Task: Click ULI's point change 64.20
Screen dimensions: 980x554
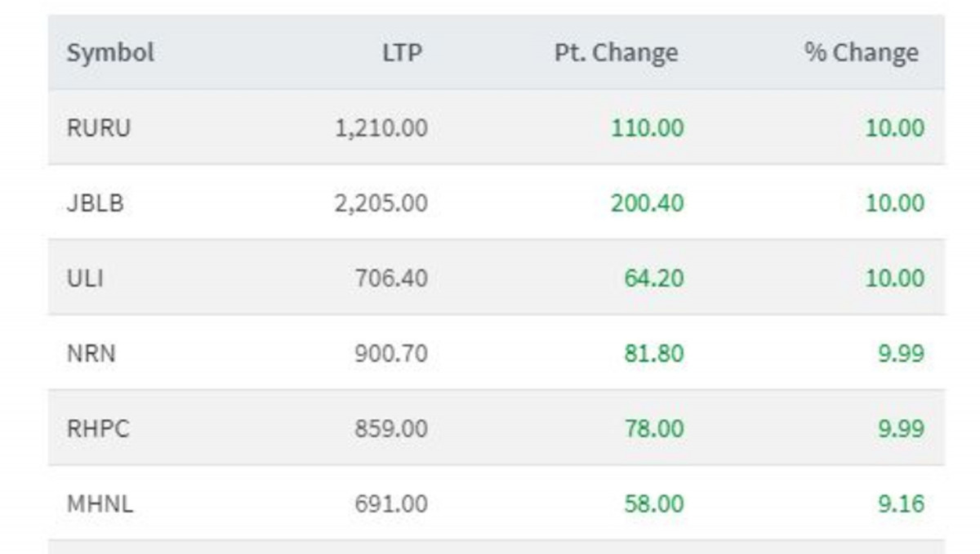Action: (x=653, y=279)
